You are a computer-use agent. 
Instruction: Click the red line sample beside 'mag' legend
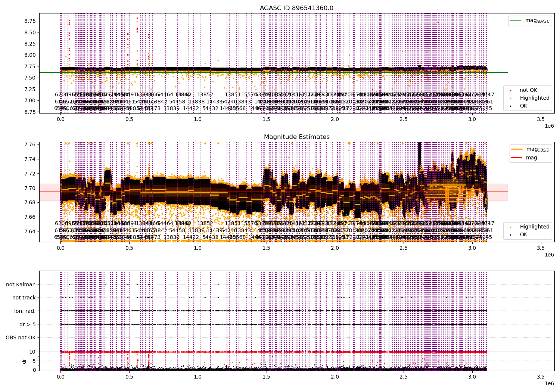coord(517,158)
